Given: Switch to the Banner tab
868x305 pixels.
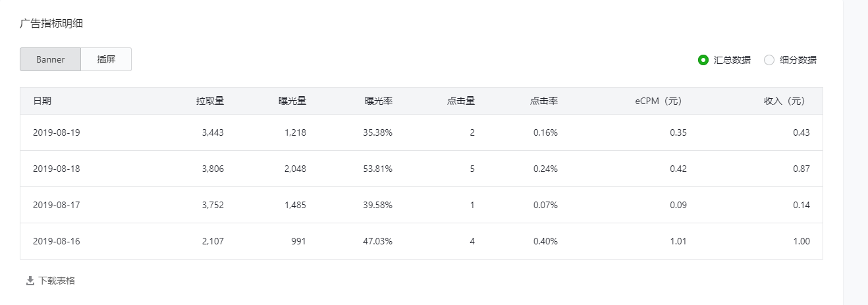Looking at the screenshot, I should tap(51, 59).
